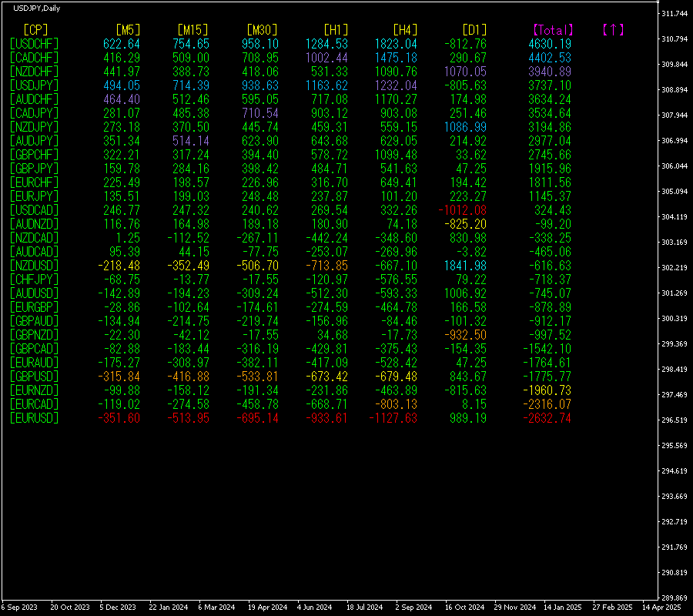
Task: Select the NZDCAD M5 value 1.25
Action: (128, 238)
